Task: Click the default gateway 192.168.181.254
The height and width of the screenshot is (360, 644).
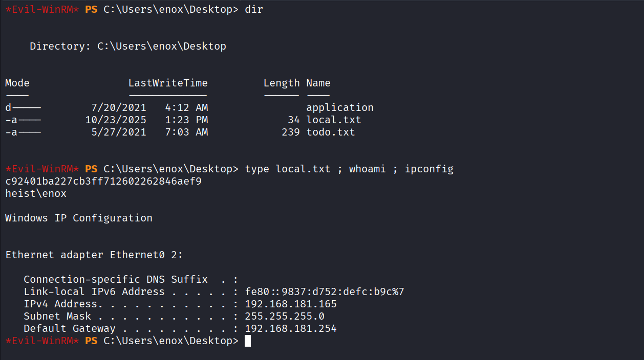Action: tap(291, 329)
